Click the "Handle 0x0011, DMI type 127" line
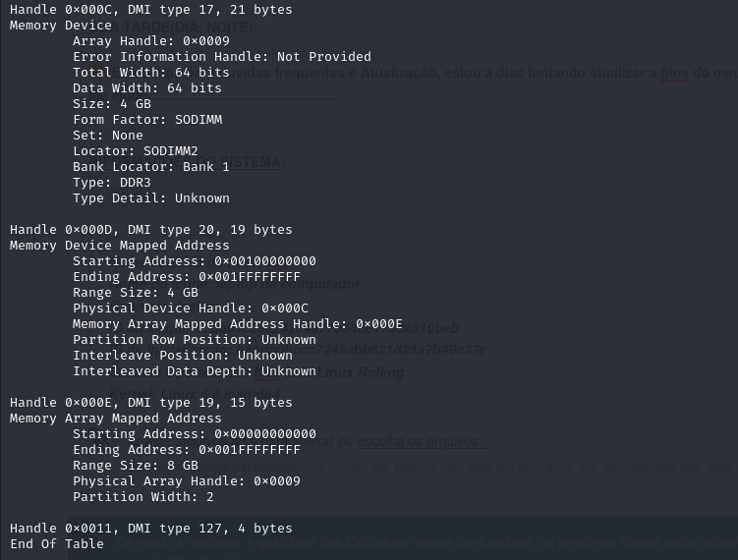Screen dimensions: 738x560 point(150,529)
